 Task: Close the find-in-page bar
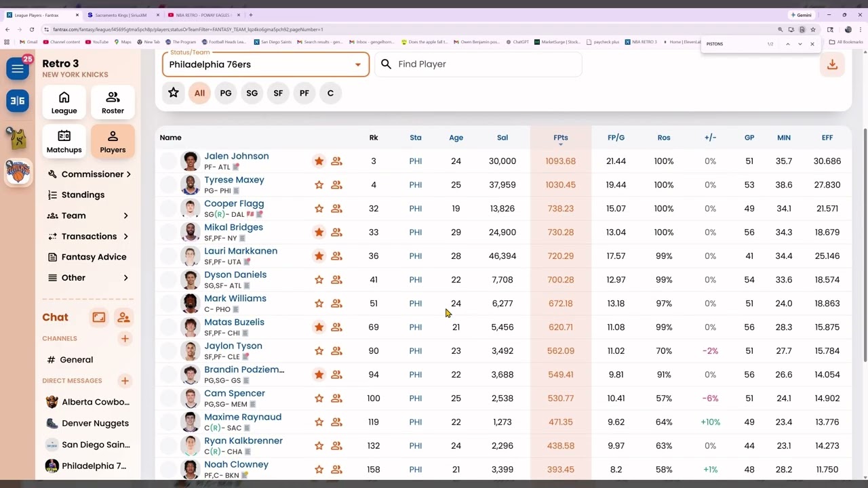pos(812,44)
